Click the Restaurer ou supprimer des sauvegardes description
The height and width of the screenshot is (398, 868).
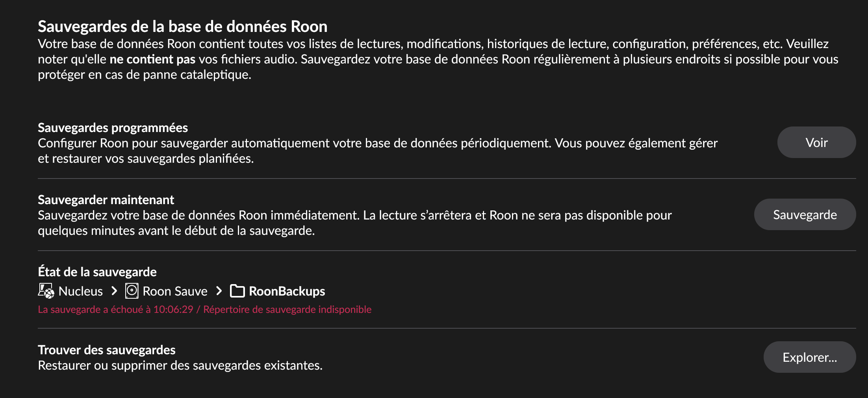tap(180, 365)
